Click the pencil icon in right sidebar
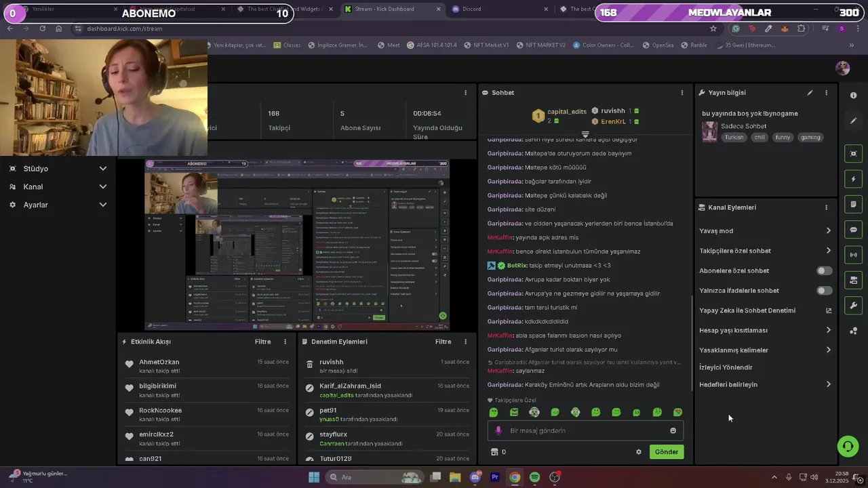868x488 pixels. [853, 121]
